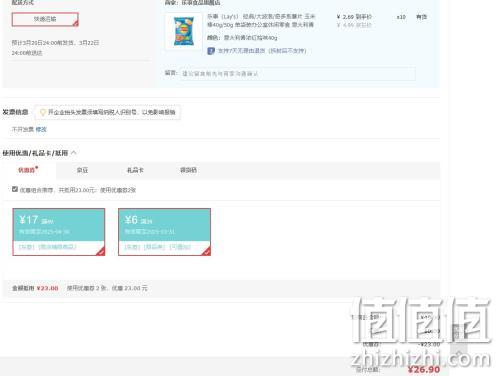Click the Lay's chips product thumbnail
Screen dimensions: 500x376
point(184,31)
